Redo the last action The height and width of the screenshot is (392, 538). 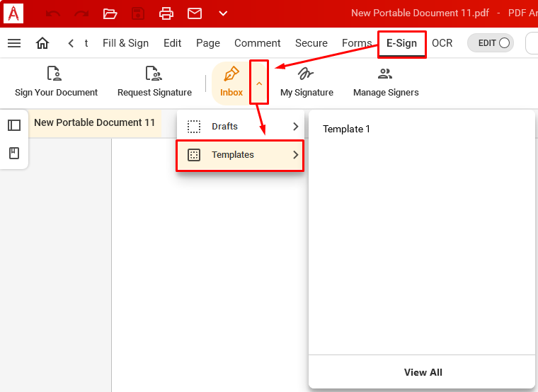pos(81,13)
